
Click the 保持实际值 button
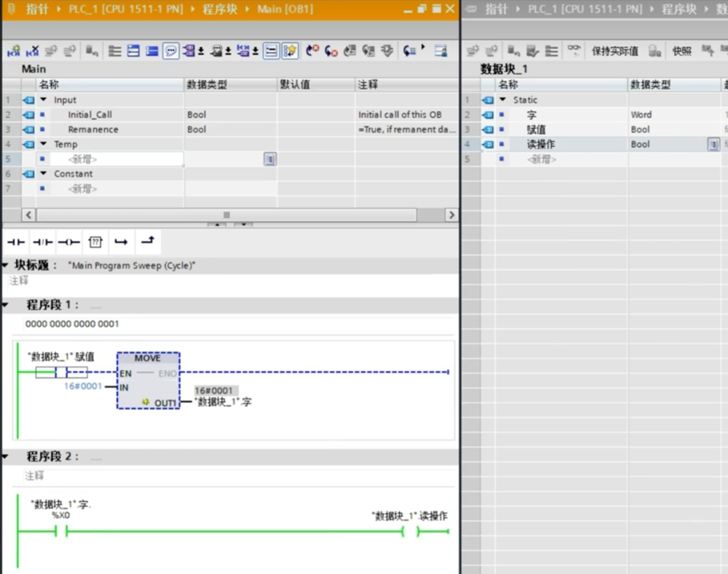614,51
